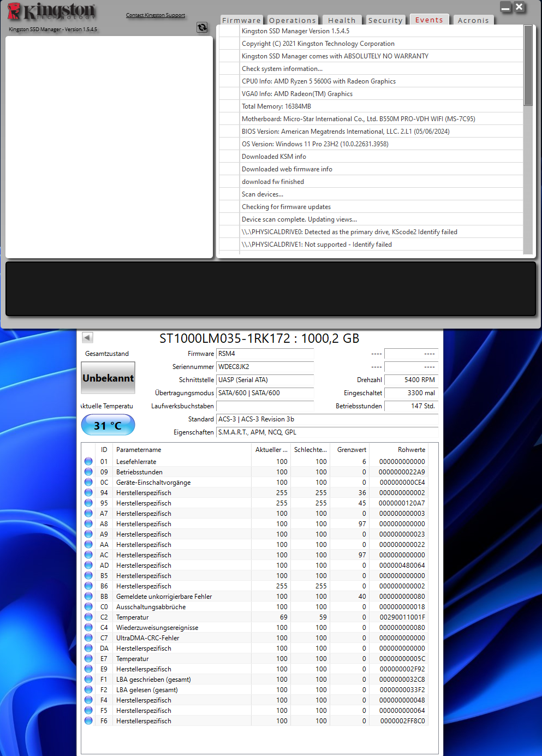542x756 pixels.
Task: Click the Unbekannt health status button
Action: [108, 378]
